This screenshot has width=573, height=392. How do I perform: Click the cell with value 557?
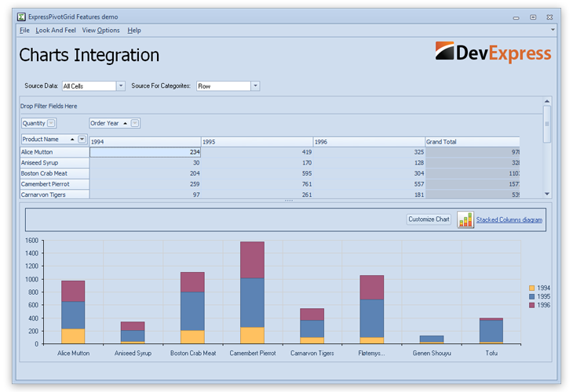[x=369, y=184]
